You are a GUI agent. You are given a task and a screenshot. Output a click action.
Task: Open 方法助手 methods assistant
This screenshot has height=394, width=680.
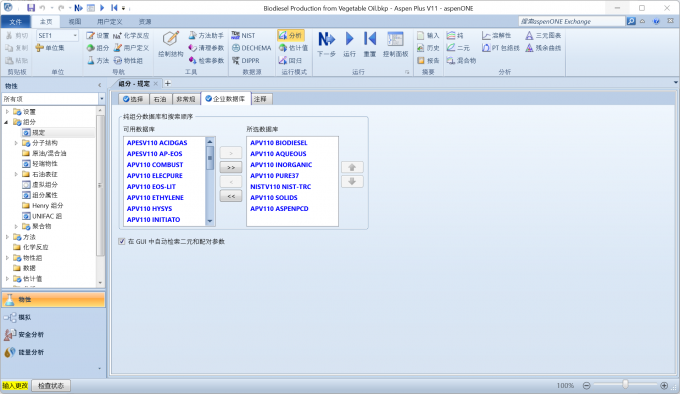click(x=206, y=36)
